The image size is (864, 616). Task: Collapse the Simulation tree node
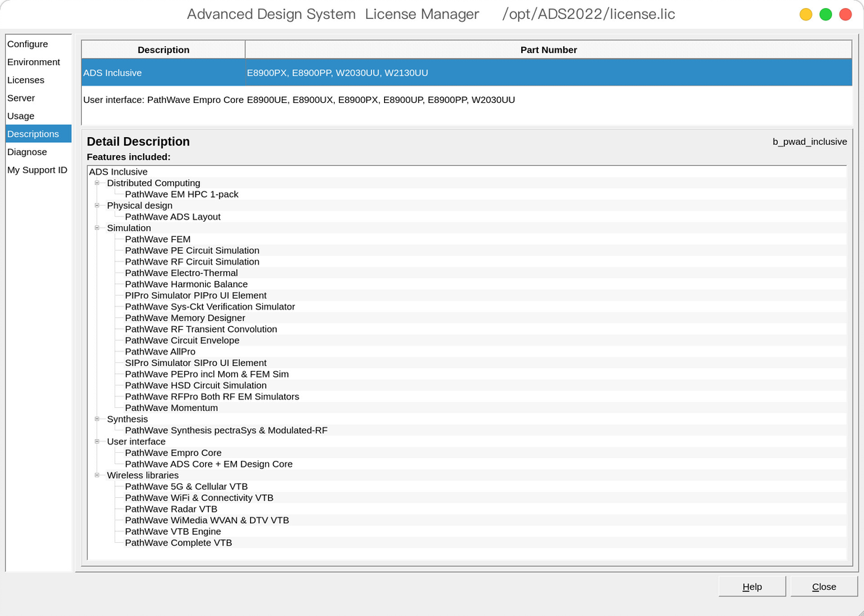pos(97,228)
